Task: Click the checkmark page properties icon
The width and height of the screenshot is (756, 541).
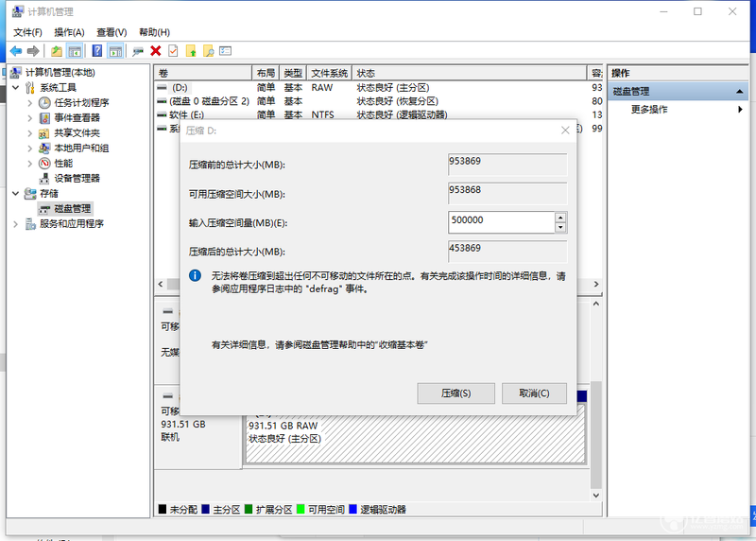Action: (x=173, y=51)
